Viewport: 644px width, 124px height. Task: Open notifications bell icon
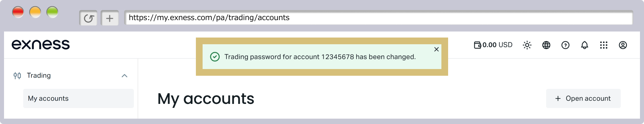coord(584,45)
